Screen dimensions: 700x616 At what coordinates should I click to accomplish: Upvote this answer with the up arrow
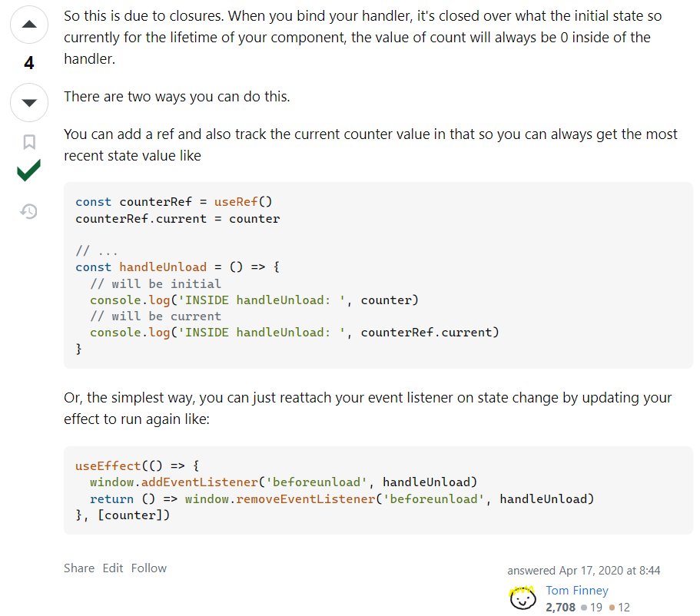point(29,25)
